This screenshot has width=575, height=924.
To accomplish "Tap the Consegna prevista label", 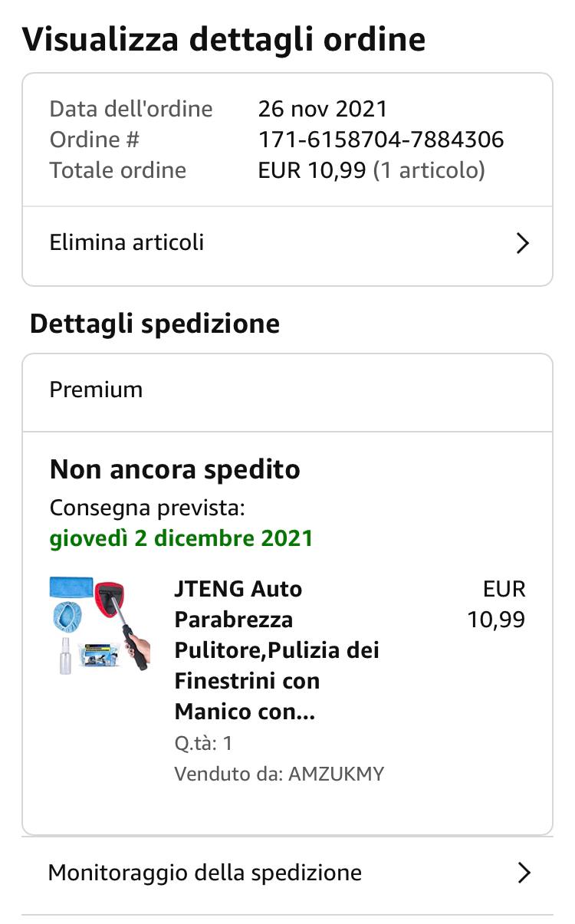I will [x=147, y=508].
